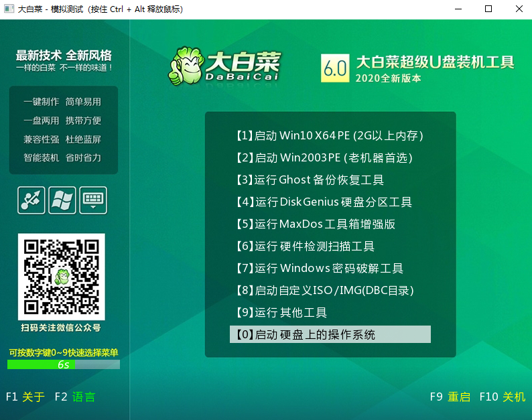Choose option 3 运行 Ghost 备份恢复工具

(x=310, y=180)
